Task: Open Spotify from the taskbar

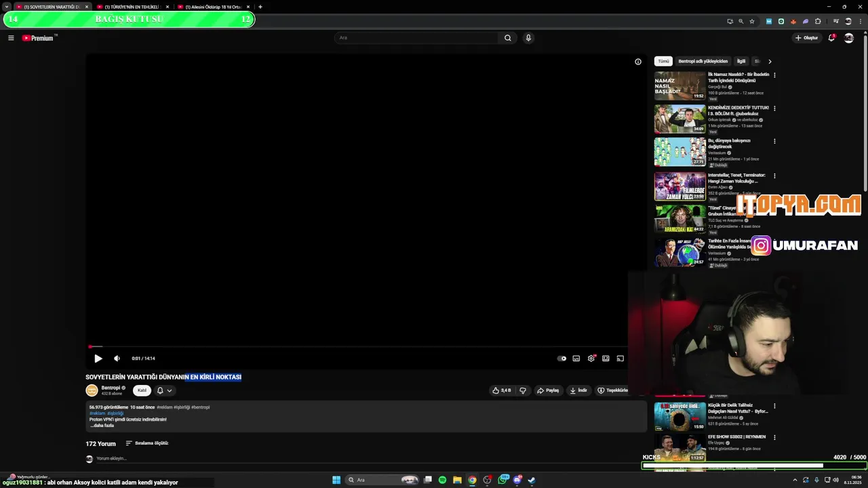Action: tap(442, 480)
